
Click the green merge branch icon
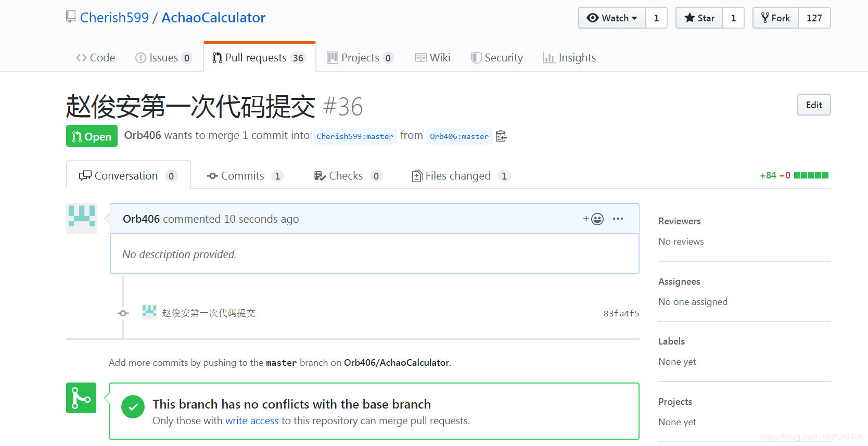click(x=81, y=398)
